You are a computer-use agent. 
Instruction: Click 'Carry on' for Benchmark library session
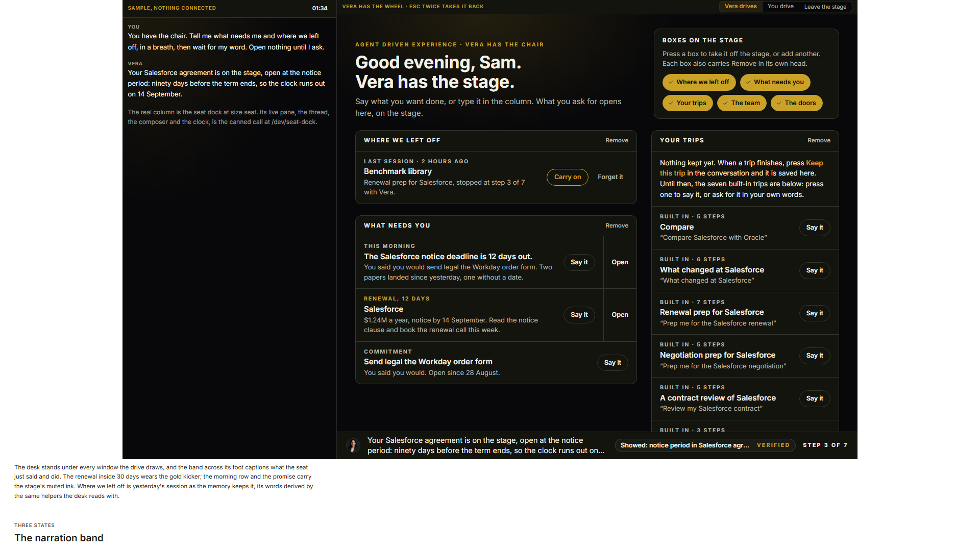coord(568,177)
